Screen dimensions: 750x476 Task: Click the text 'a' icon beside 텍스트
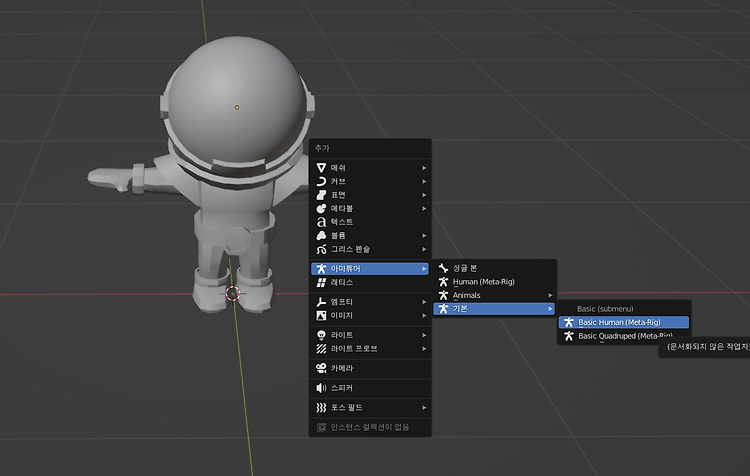click(x=321, y=222)
